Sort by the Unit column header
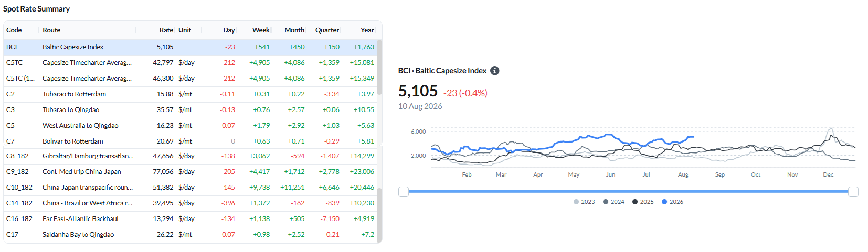 coord(185,30)
